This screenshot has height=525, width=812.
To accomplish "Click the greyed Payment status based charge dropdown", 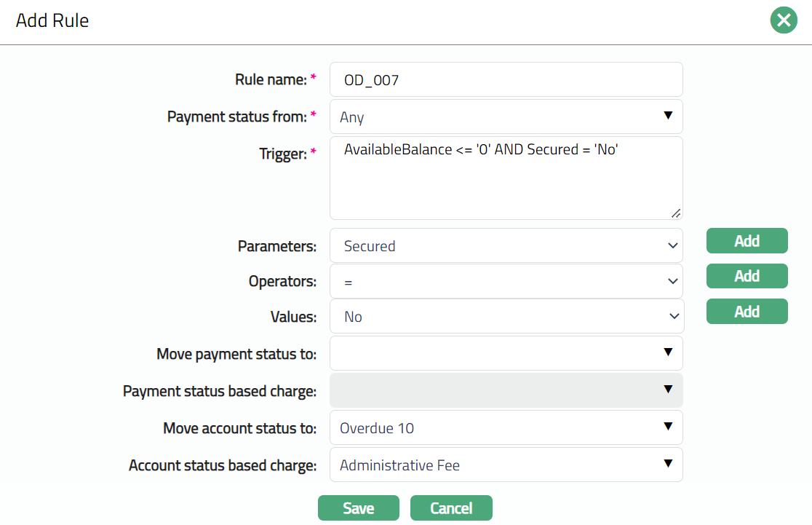I will pyautogui.click(x=506, y=390).
